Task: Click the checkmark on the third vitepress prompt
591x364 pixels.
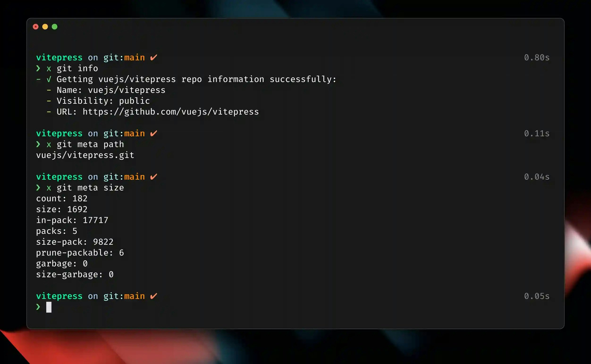Action: [x=153, y=177]
